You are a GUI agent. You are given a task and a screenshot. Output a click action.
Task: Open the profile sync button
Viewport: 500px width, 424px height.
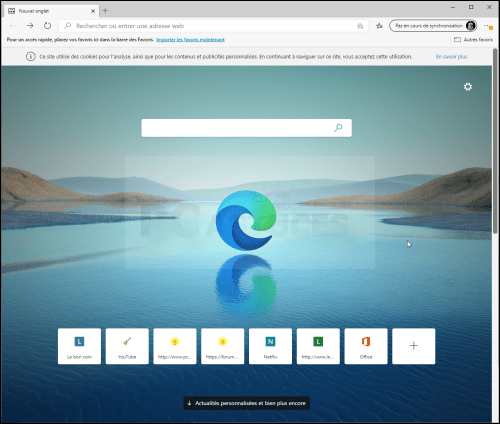(x=433, y=26)
